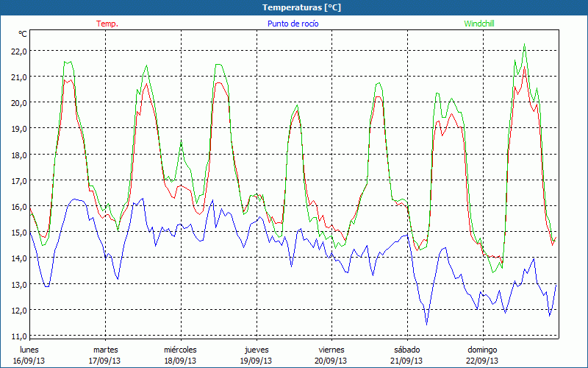
Task: Click the domingo day label
Action: pyautogui.click(x=482, y=350)
